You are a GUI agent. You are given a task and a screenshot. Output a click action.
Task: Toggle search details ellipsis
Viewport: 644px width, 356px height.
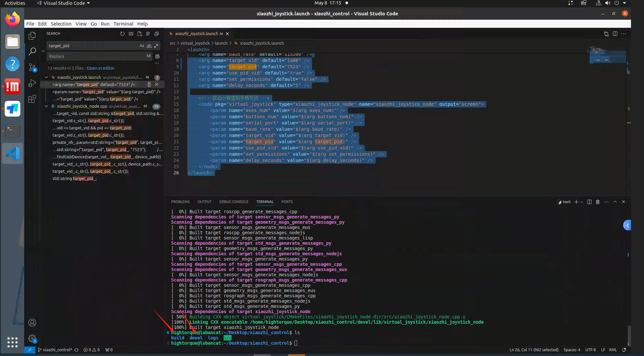(x=157, y=63)
